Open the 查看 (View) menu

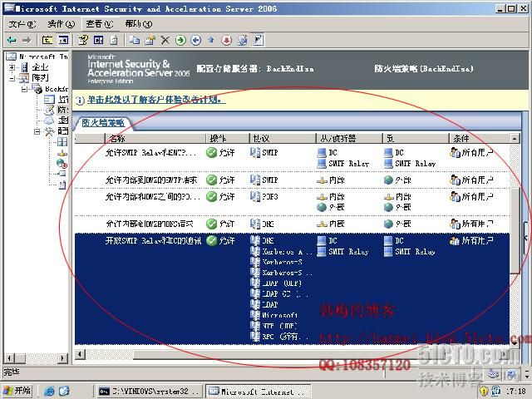(99, 24)
